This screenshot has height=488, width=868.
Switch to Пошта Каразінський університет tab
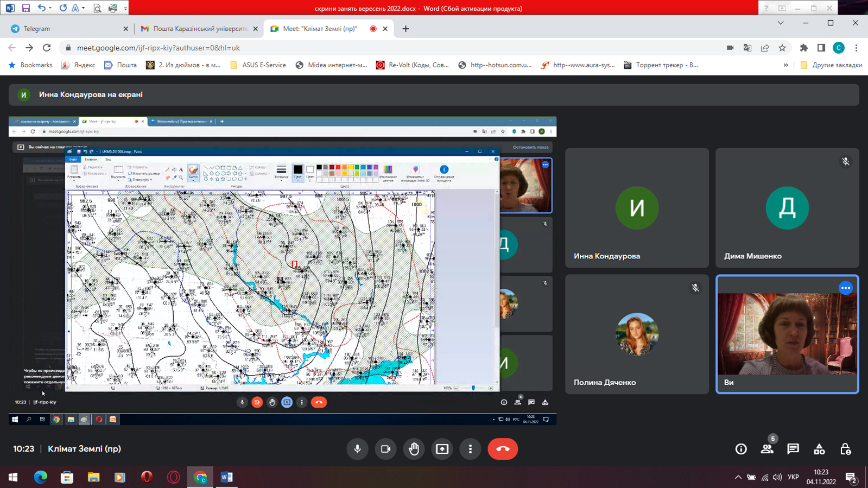tap(198, 29)
